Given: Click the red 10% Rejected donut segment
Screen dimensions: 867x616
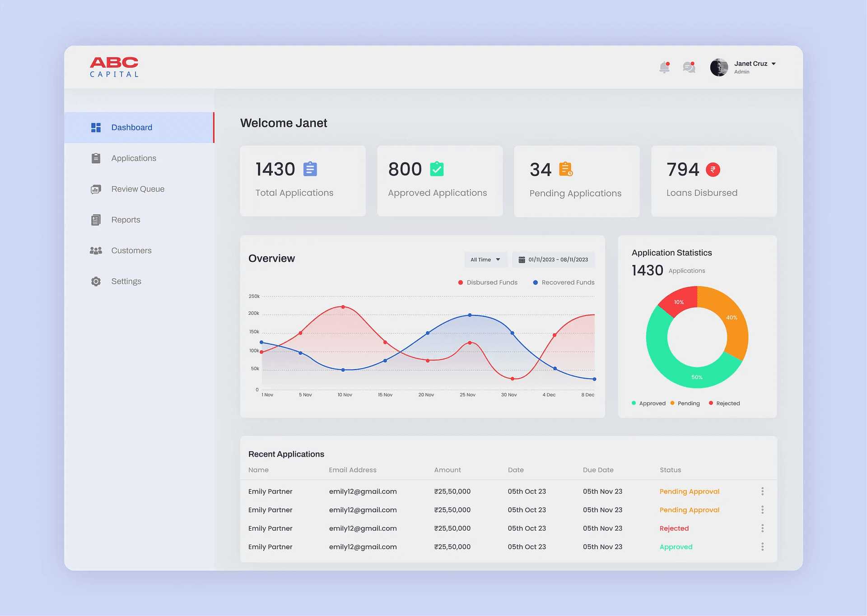Looking at the screenshot, I should coord(680,301).
